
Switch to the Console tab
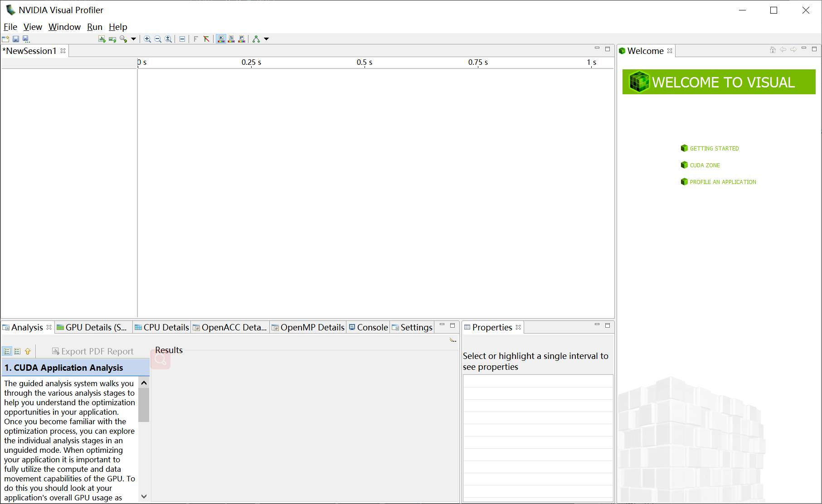pos(368,327)
